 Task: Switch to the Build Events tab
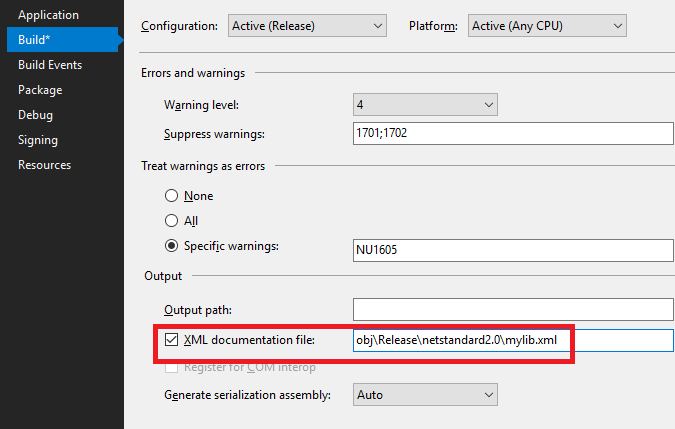pyautogui.click(x=50, y=65)
